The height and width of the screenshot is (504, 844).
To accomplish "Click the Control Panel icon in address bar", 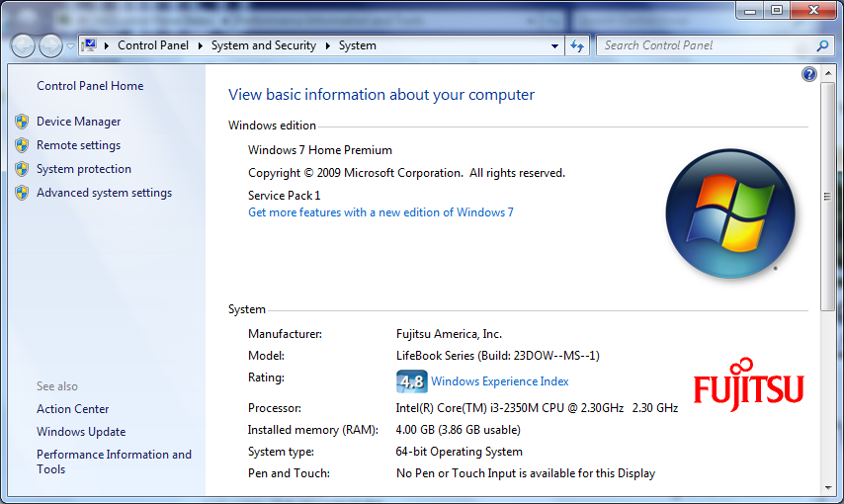I will pos(89,45).
